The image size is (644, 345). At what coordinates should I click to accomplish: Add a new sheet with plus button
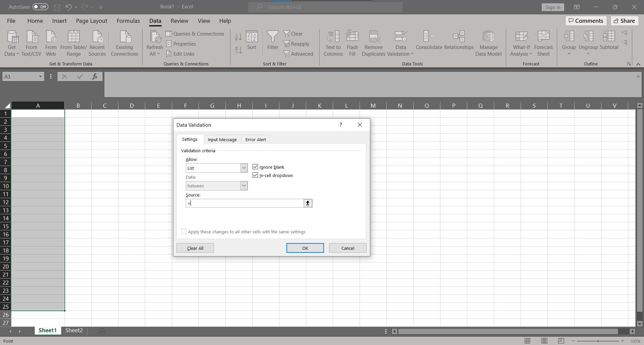tap(102, 332)
